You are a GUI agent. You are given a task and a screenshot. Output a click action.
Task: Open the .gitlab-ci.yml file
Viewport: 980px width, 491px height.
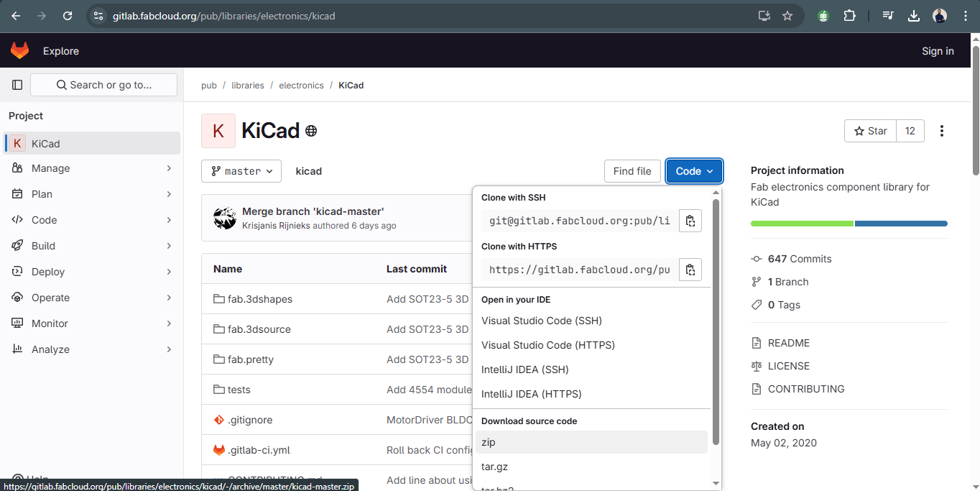tap(259, 450)
